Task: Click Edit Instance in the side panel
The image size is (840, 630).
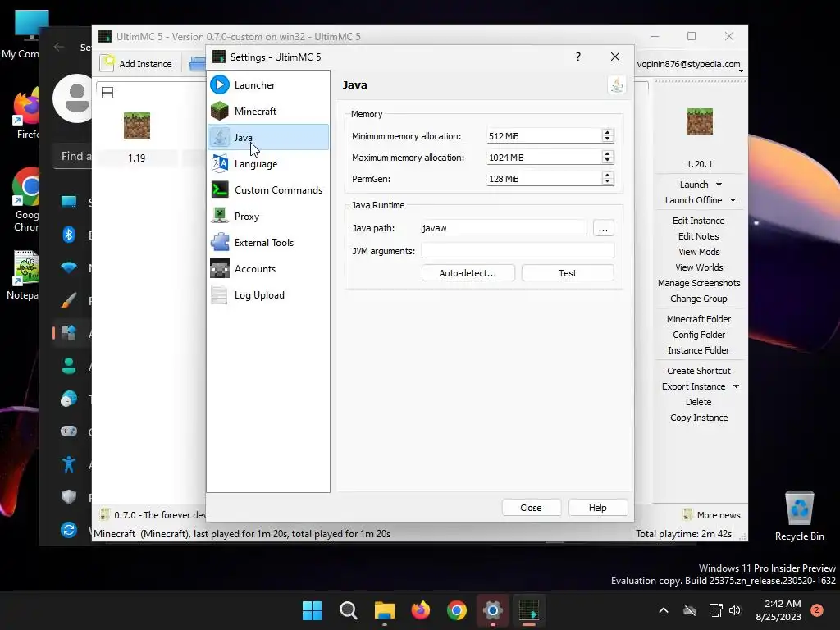Action: (x=699, y=220)
